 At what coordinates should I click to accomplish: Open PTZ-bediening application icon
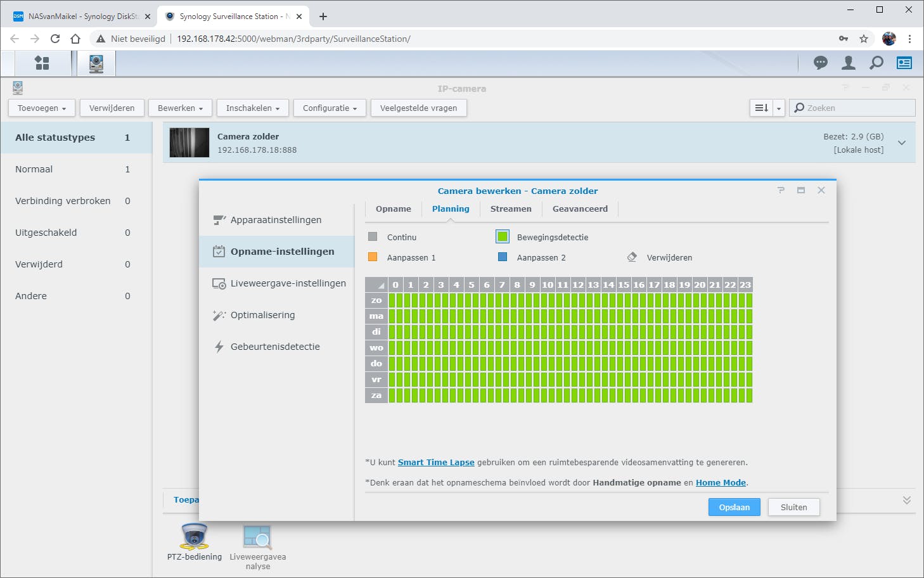[195, 537]
